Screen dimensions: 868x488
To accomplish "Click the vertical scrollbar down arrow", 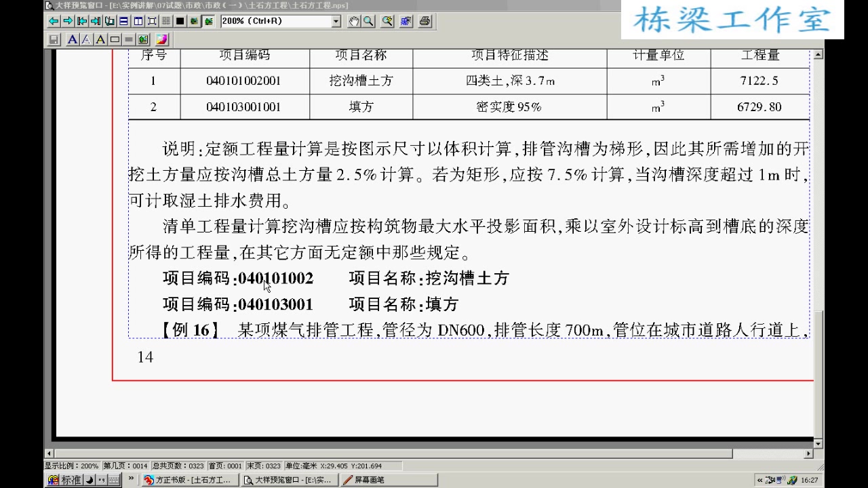I will coord(818,443).
